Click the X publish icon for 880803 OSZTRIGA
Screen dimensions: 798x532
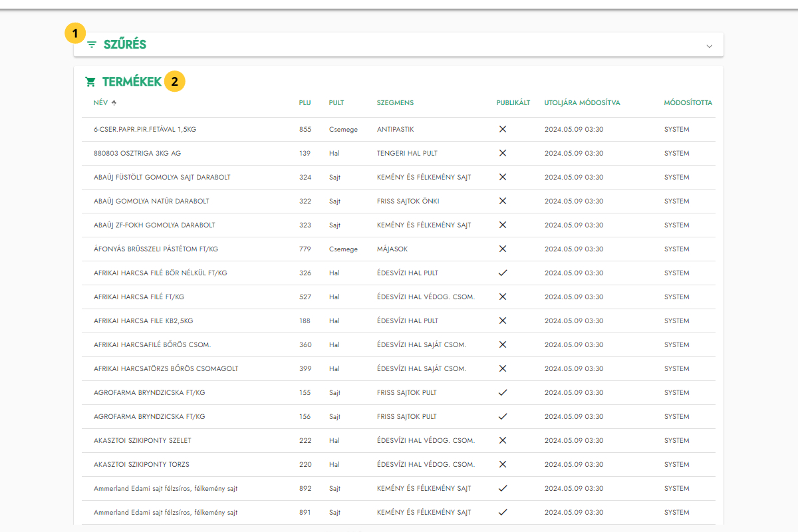tap(503, 153)
